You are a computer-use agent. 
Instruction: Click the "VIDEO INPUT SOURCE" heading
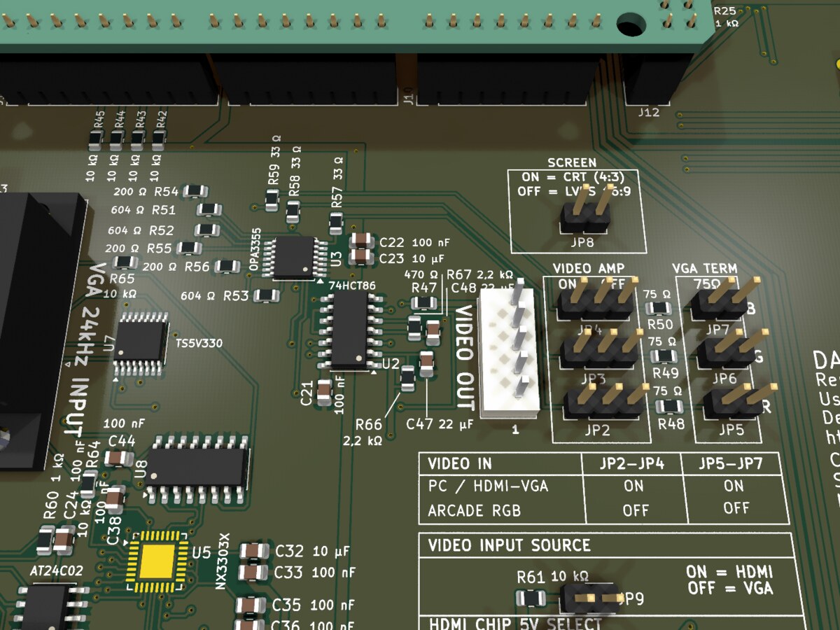[510, 545]
